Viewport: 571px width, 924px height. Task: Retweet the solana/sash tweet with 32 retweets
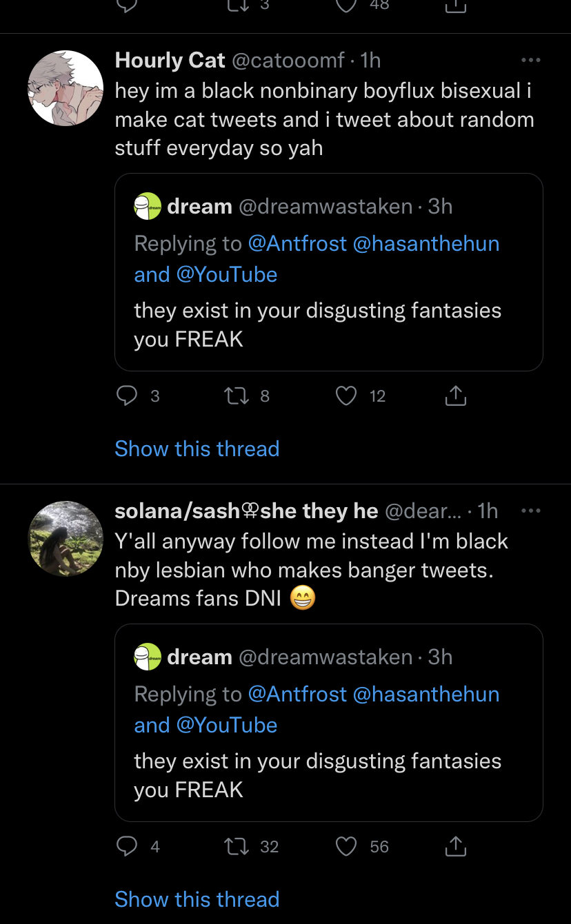point(236,846)
